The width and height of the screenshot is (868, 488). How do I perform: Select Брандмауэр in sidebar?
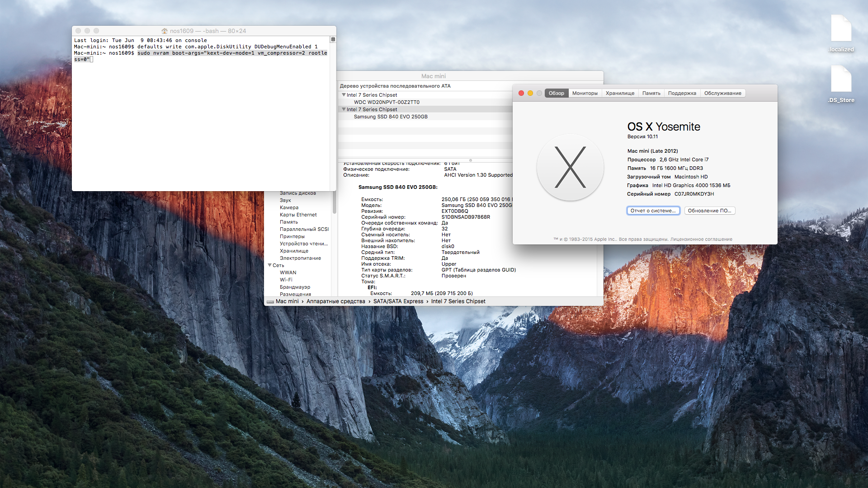295,287
